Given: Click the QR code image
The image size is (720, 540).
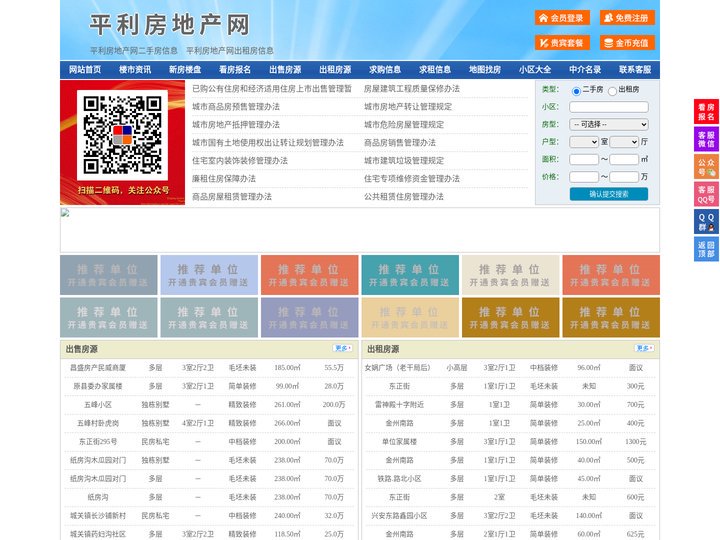Looking at the screenshot, I should tap(122, 135).
